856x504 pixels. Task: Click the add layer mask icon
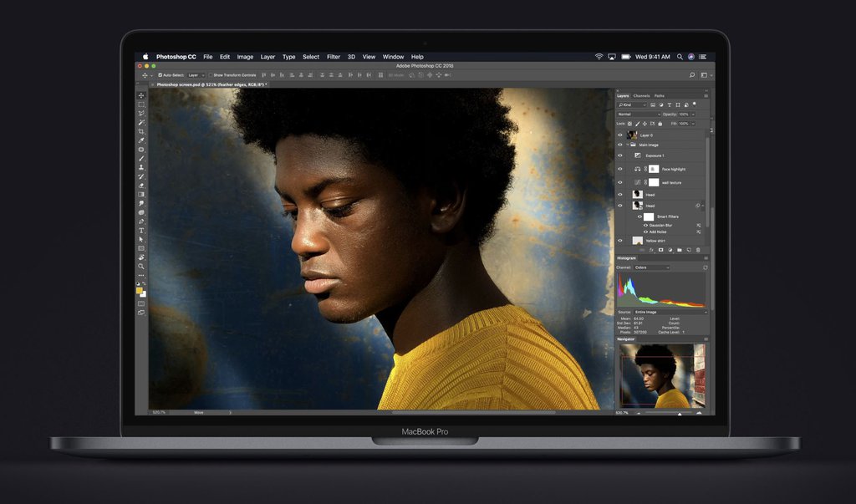click(x=660, y=250)
